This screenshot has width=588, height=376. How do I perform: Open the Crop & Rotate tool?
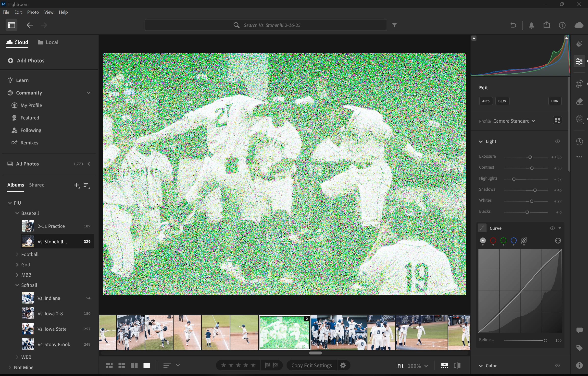pos(579,84)
